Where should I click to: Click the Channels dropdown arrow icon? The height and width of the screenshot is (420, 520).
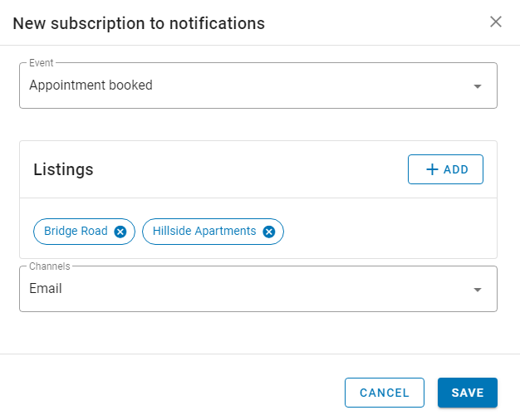point(477,290)
